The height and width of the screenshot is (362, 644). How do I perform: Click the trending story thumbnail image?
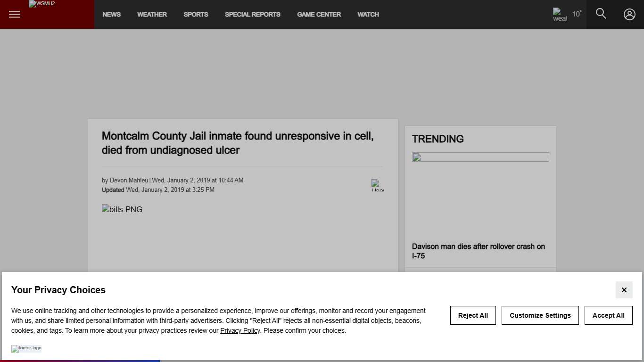click(x=480, y=193)
